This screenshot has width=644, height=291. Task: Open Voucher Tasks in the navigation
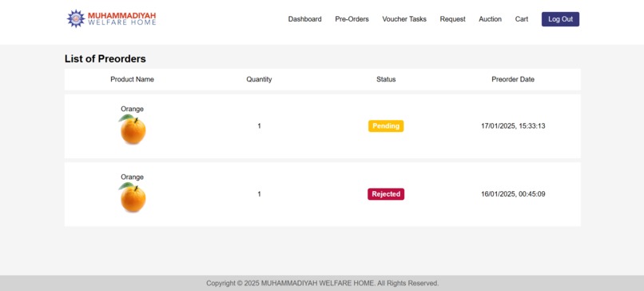[x=404, y=19]
